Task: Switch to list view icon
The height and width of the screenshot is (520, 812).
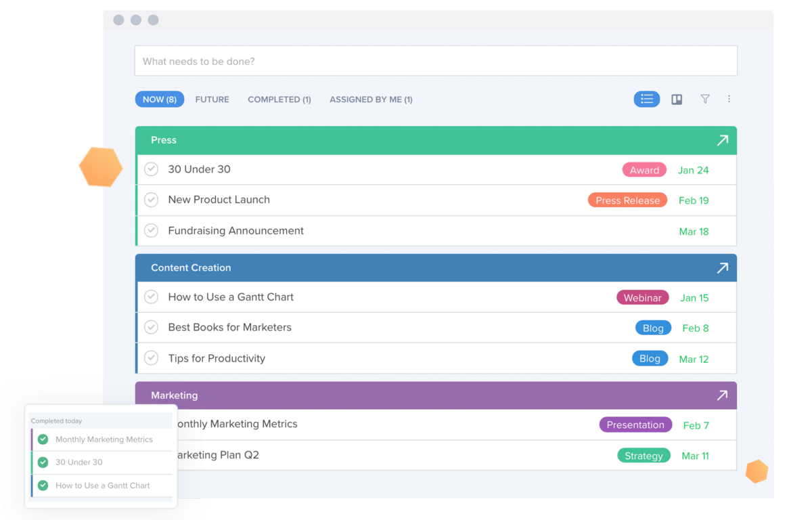Action: tap(647, 99)
